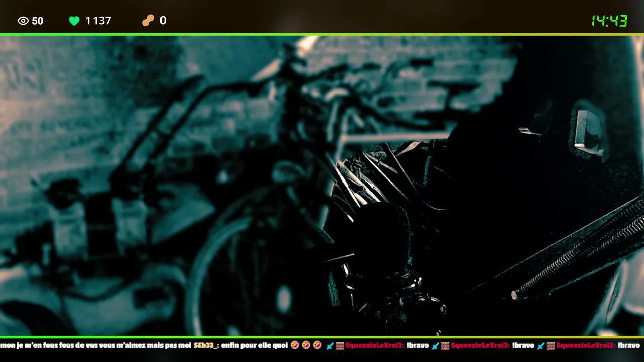Viewport: 644px width, 362px height.
Task: Click the eye viewer-count icon
Action: coord(23,21)
